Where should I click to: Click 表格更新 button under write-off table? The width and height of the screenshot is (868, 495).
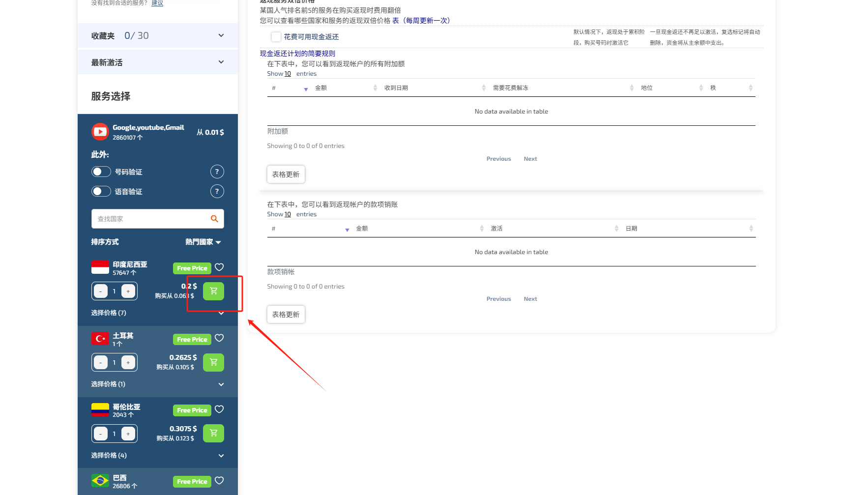(x=286, y=315)
